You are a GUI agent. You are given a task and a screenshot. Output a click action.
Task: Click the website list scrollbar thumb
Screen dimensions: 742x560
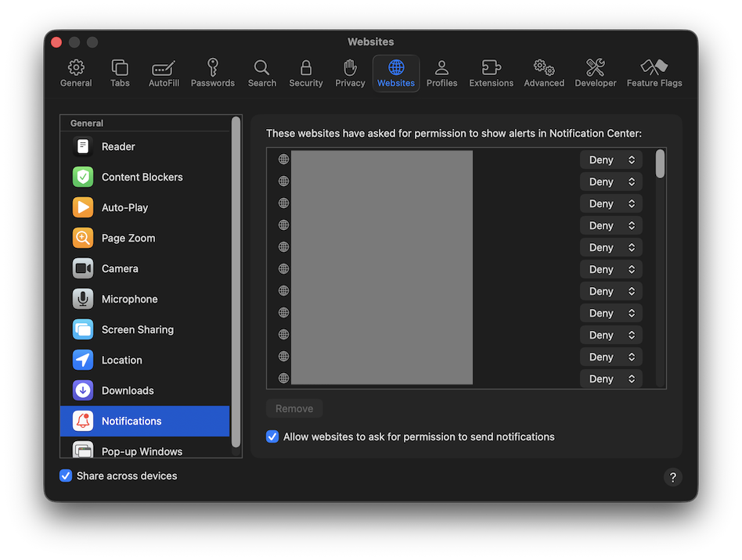click(660, 163)
